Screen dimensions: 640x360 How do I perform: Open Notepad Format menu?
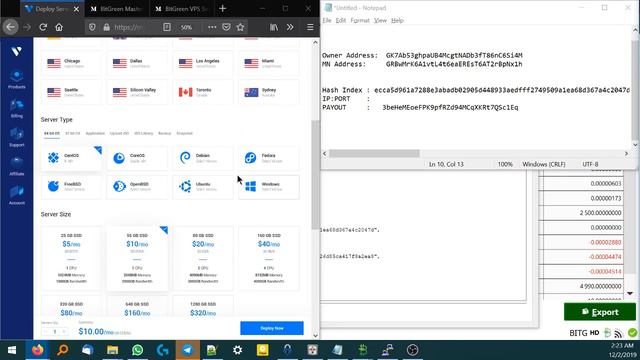(x=360, y=20)
